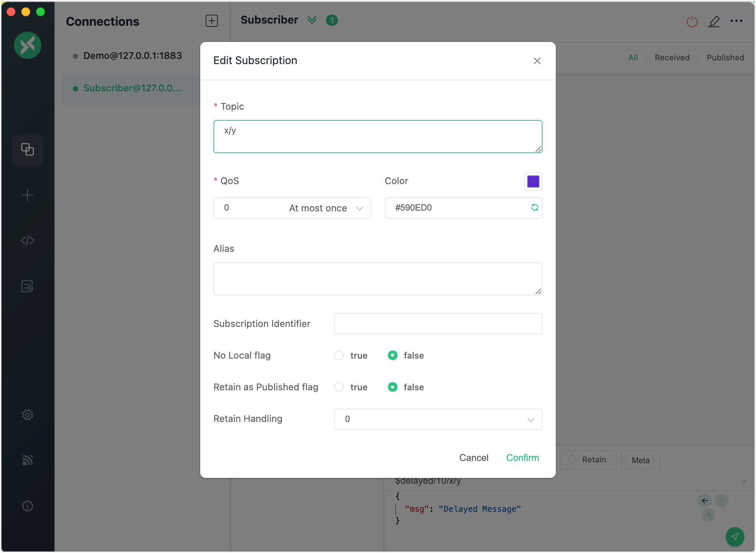Viewport: 756px width, 553px height.
Task: Open the Scripts page from the sidebar
Action: 28,240
